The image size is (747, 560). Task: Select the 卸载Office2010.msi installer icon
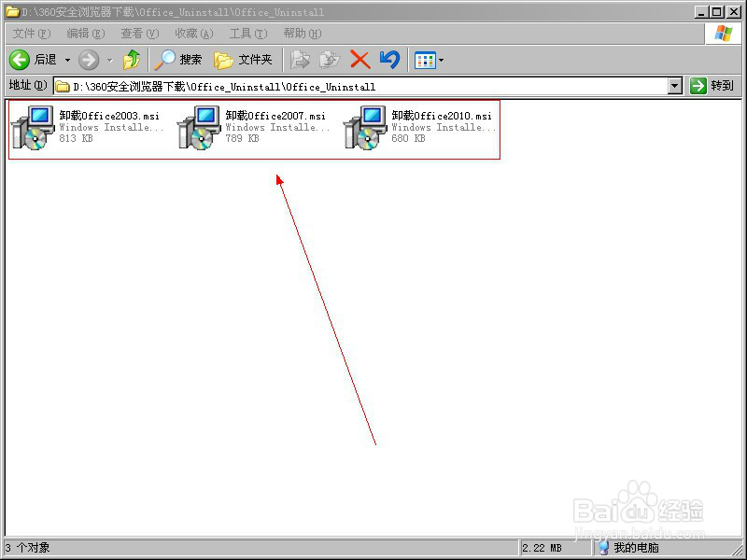(365, 127)
